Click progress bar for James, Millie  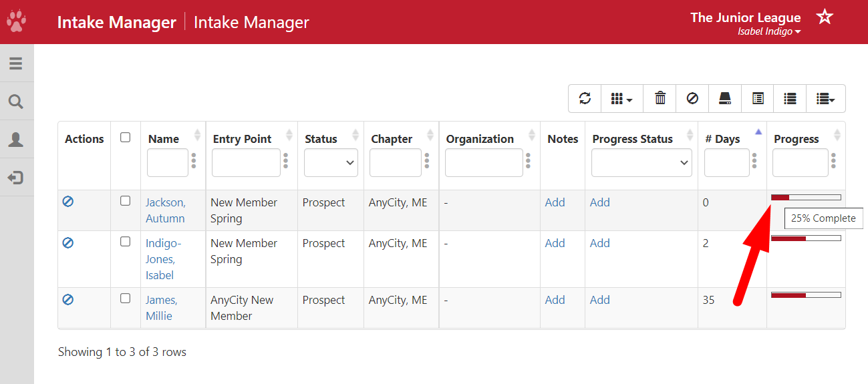(x=806, y=295)
